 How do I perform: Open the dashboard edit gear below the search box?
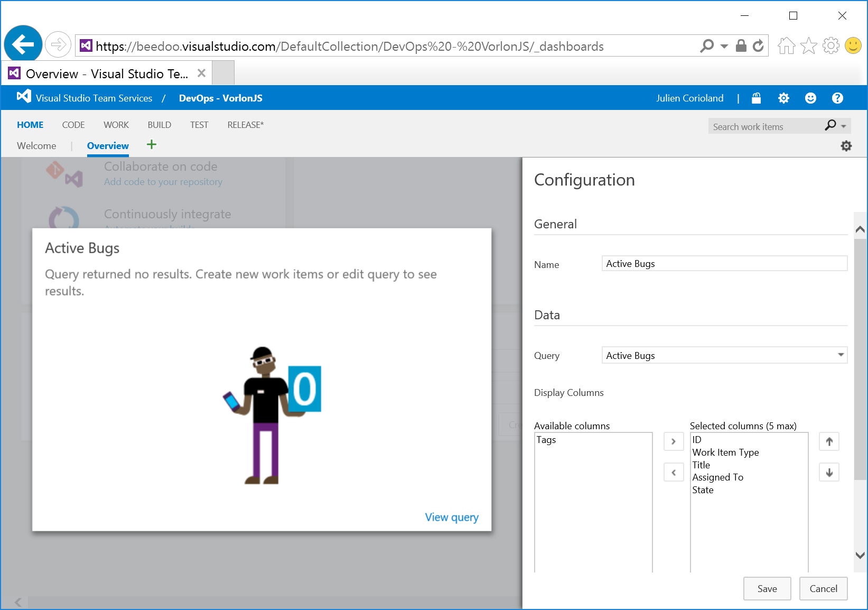tap(846, 145)
